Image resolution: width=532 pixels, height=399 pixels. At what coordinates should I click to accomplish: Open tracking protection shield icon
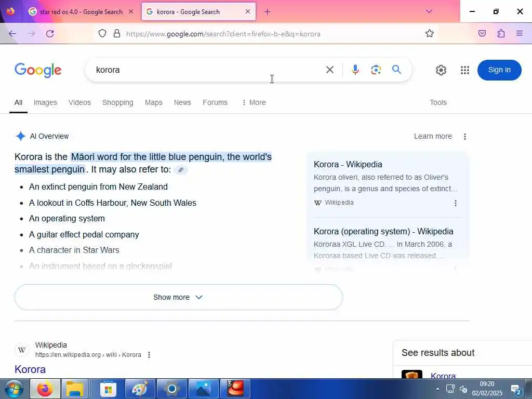102,34
